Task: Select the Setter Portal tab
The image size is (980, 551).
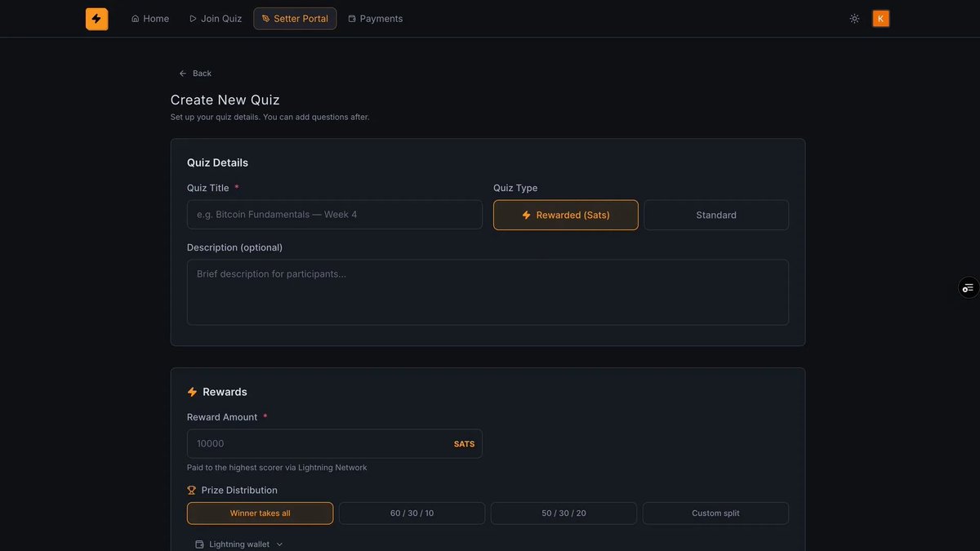Action: (x=295, y=19)
